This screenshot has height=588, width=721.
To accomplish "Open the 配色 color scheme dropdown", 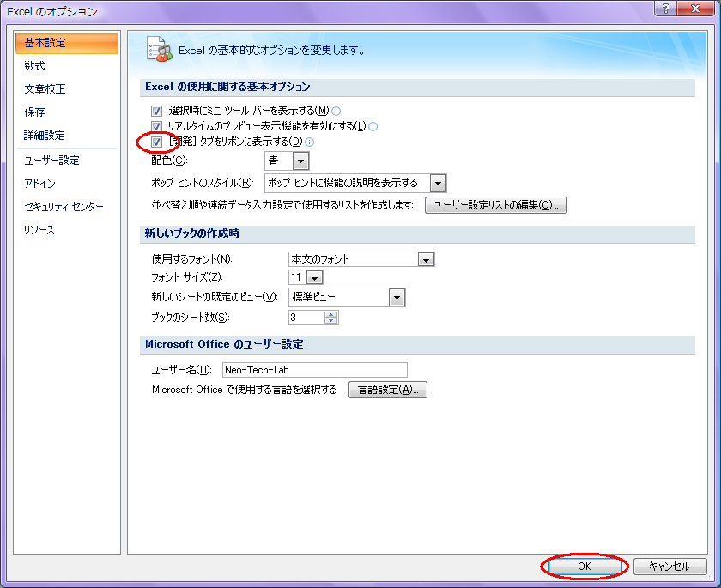I will [x=300, y=161].
